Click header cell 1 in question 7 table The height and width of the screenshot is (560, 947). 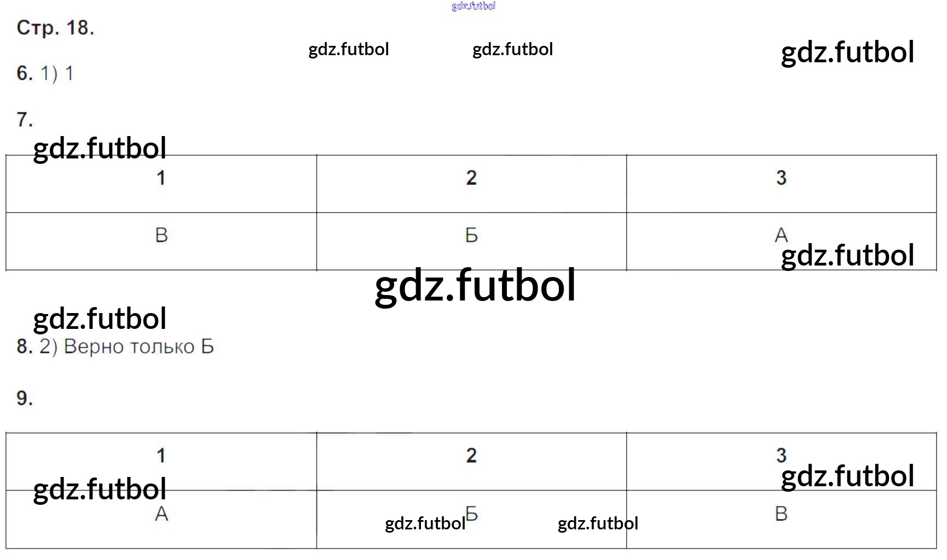(161, 178)
